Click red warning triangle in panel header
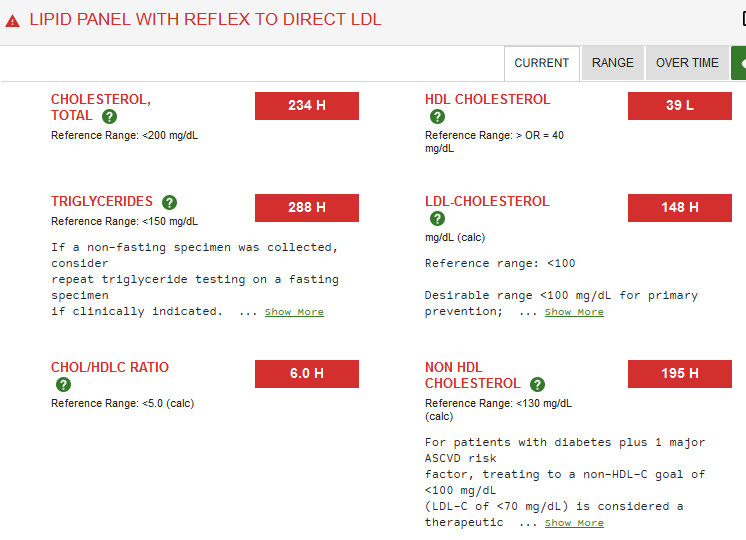 tap(13, 21)
